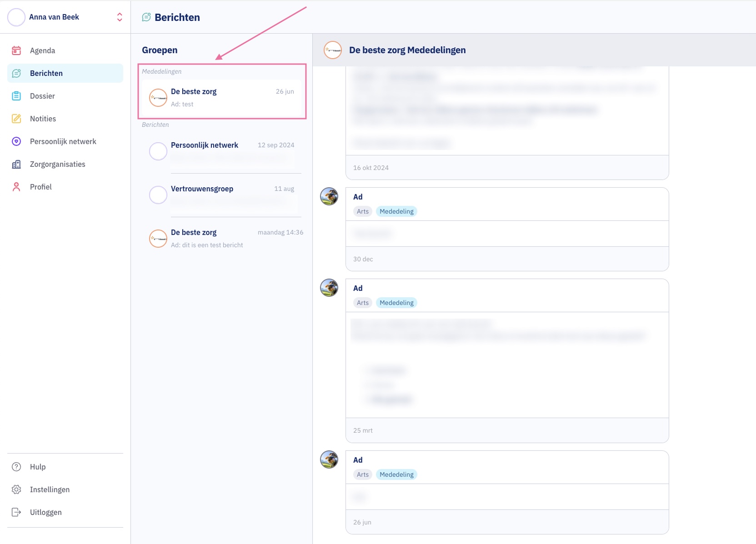Screen dimensions: 756x544
Task: Click the Berichten chat icon in sidebar
Action: [x=16, y=73]
